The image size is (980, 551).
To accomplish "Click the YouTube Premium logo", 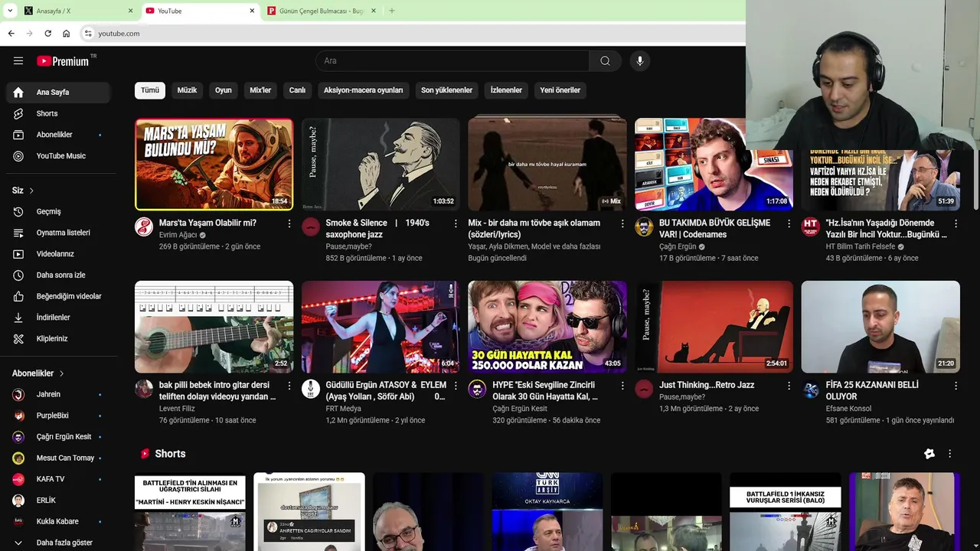I will point(63,61).
